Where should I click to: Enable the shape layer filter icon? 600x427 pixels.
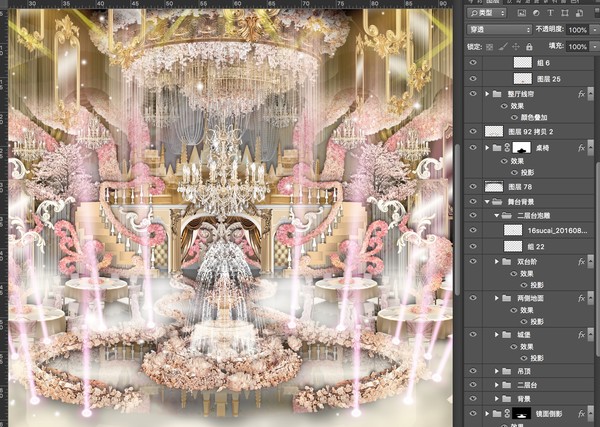pos(565,13)
